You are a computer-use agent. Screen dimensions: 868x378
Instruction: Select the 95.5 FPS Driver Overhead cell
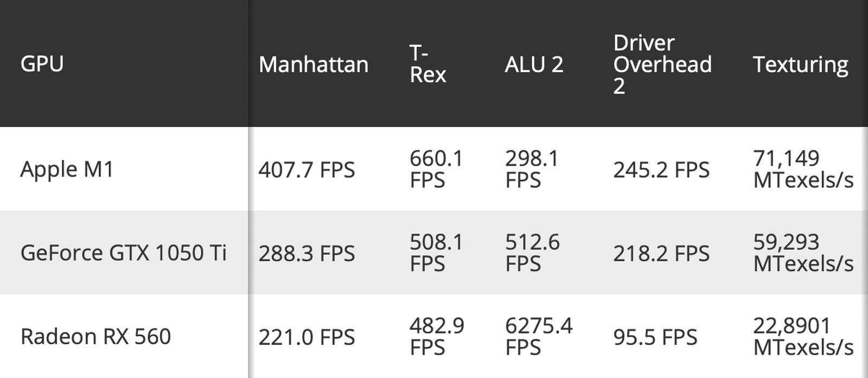click(x=655, y=337)
